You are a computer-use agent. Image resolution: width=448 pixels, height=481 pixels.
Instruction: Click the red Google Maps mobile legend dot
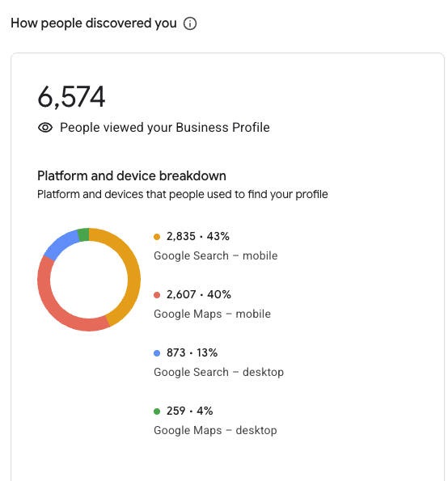[157, 295]
